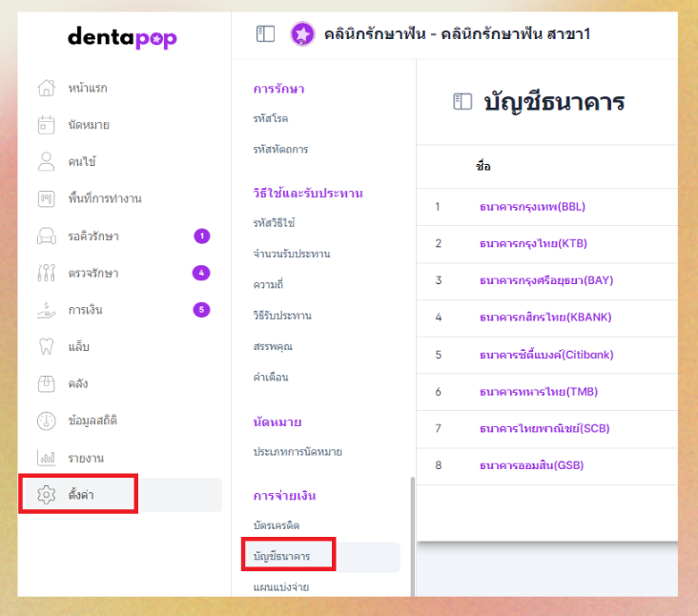Click วิธีใช้และรับประทาน section heading
Image resolution: width=698 pixels, height=616 pixels.
[308, 194]
